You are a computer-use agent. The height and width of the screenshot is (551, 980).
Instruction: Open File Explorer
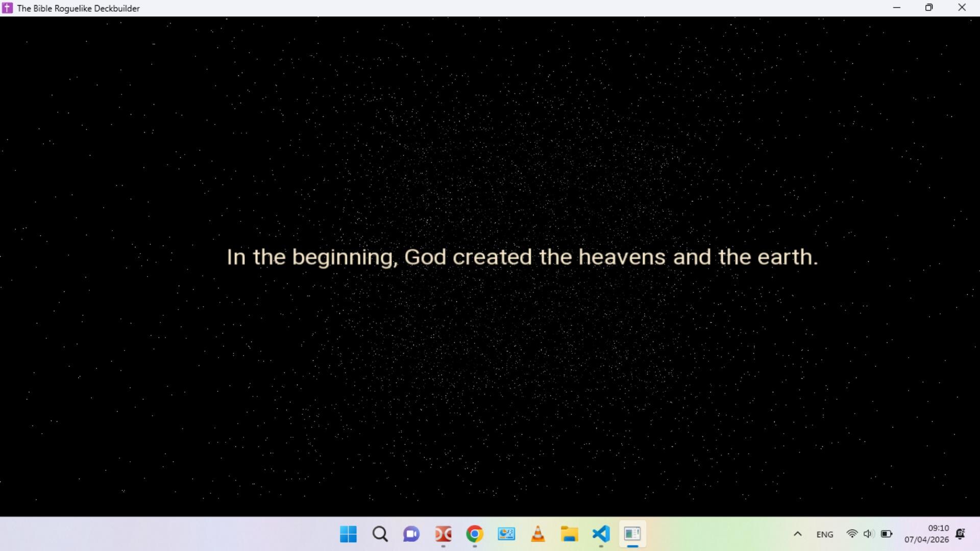570,534
